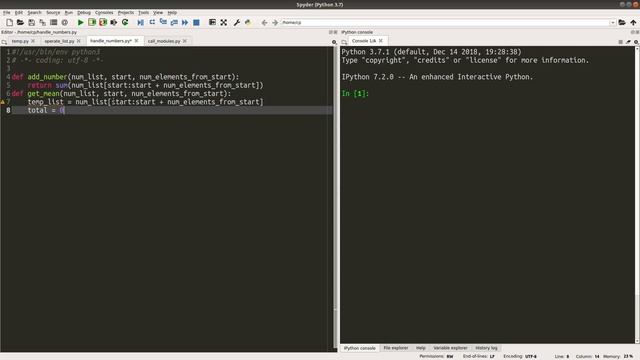The image size is (640, 360).
Task: Run the current cell and advance
Action: click(103, 22)
